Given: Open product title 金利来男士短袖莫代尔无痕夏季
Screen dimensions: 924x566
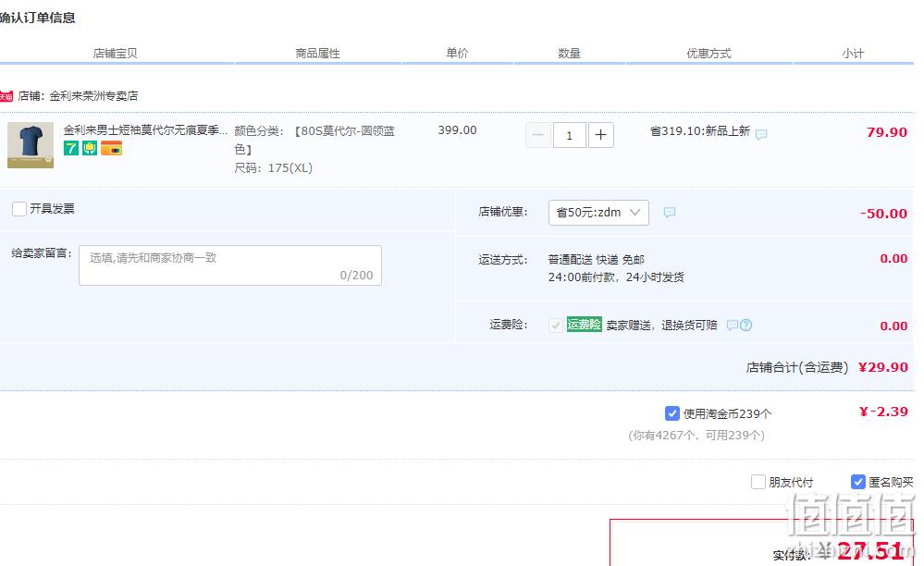Looking at the screenshot, I should coord(145,130).
